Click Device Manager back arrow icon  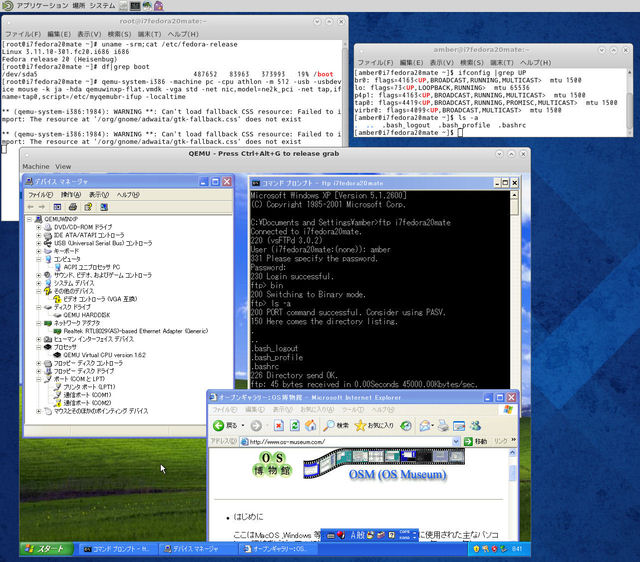coord(30,207)
